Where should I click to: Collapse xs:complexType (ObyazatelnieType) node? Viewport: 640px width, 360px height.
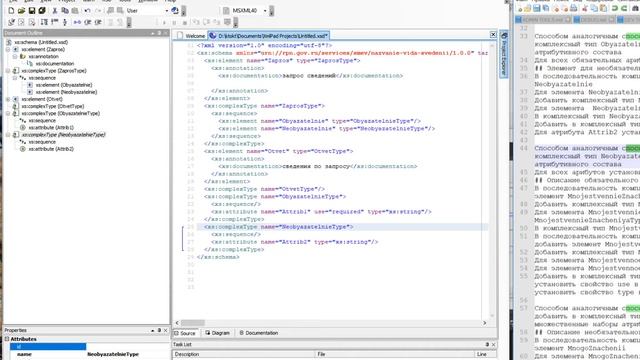point(8,113)
